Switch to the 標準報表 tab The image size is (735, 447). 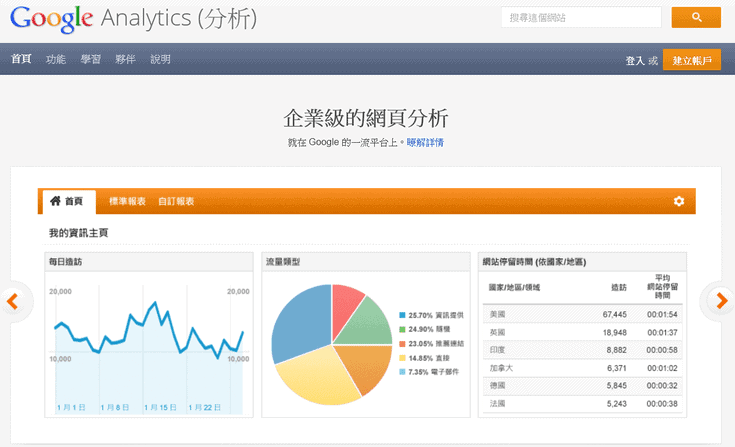[x=128, y=201]
